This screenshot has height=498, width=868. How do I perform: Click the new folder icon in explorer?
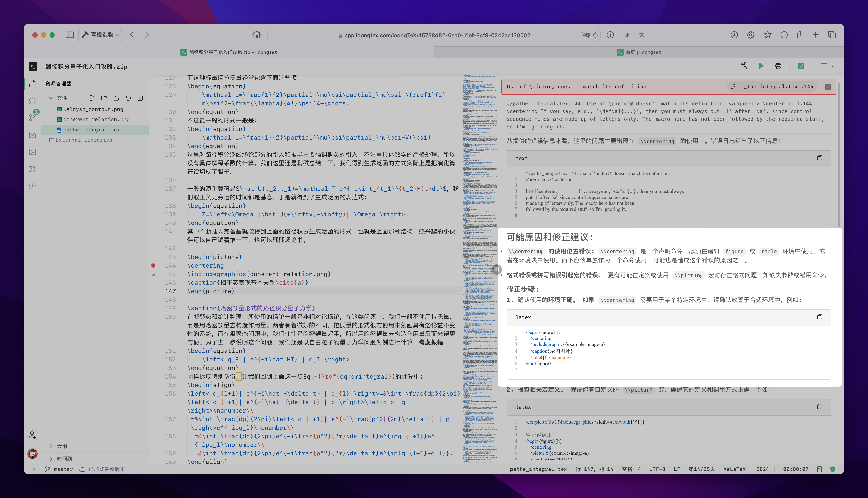104,98
